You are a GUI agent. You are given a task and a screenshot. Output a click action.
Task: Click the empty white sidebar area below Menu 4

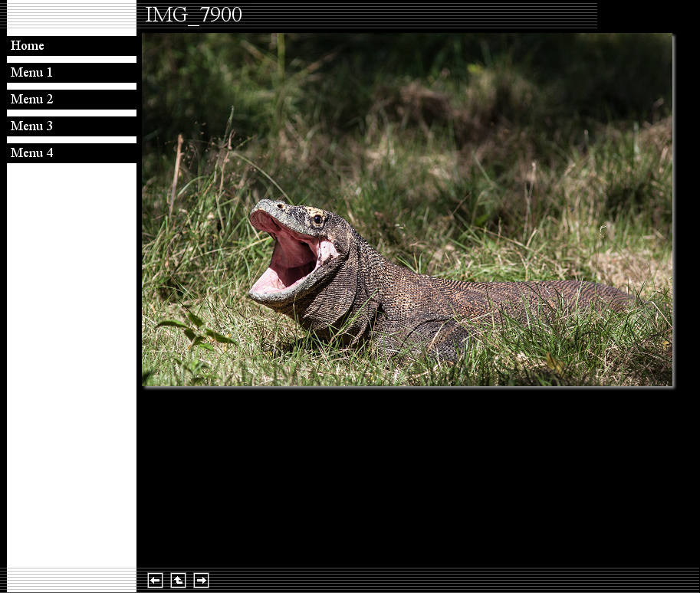click(71, 360)
